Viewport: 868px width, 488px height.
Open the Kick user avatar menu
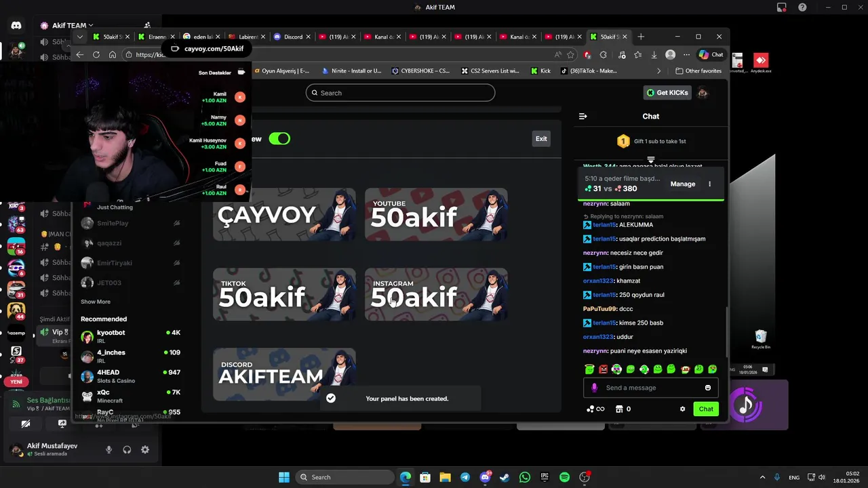pyautogui.click(x=703, y=93)
